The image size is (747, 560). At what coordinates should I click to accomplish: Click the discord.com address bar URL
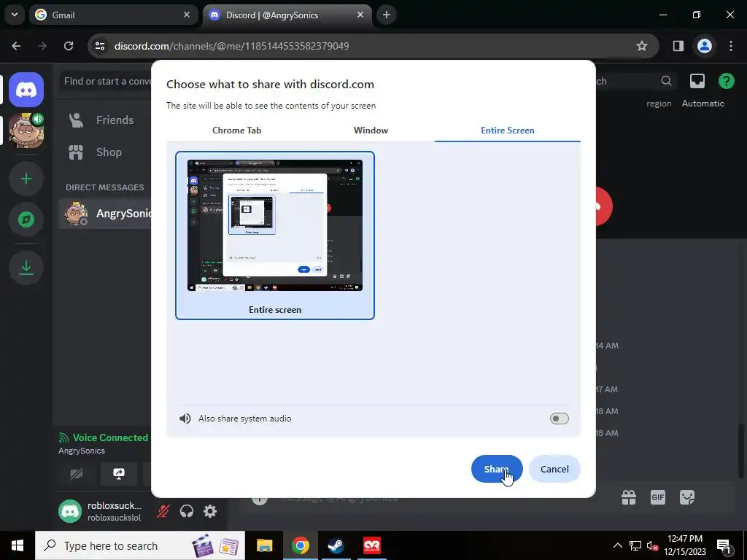click(231, 46)
